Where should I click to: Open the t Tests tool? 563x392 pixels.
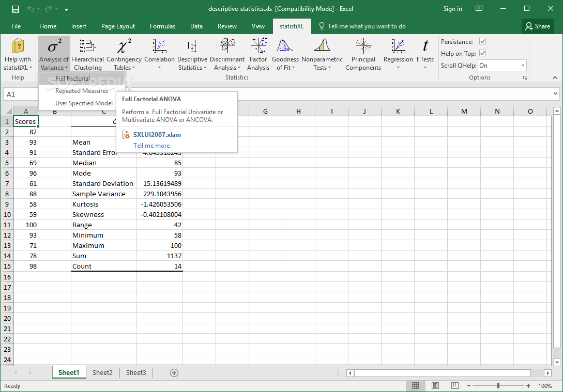click(425, 54)
